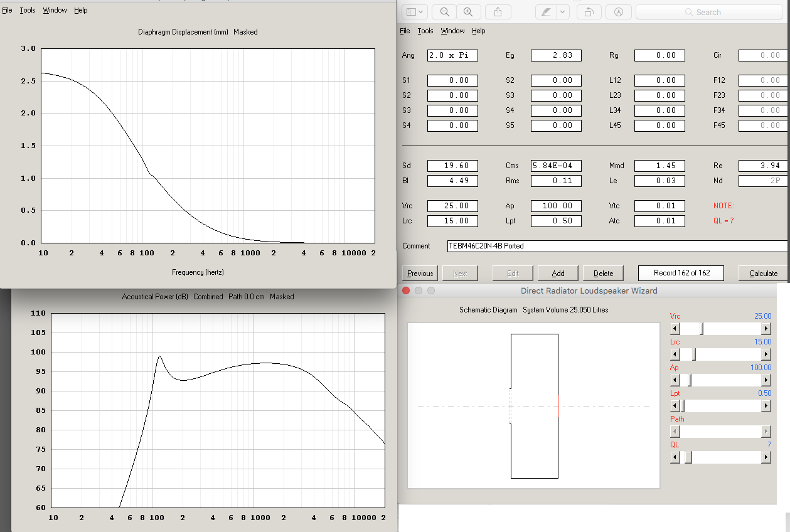Decrease Ap with the wizard left arrow
Viewport: 790px width, 532px height.
tap(675, 380)
